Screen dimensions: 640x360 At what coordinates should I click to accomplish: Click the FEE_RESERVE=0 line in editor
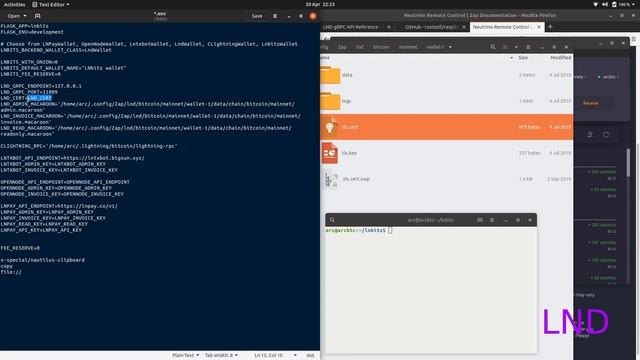click(x=20, y=248)
